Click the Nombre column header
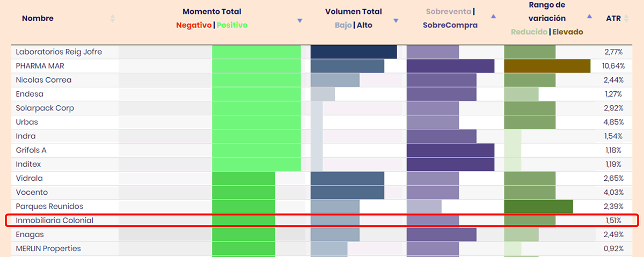Image resolution: width=644 pixels, height=257 pixels. tap(38, 18)
